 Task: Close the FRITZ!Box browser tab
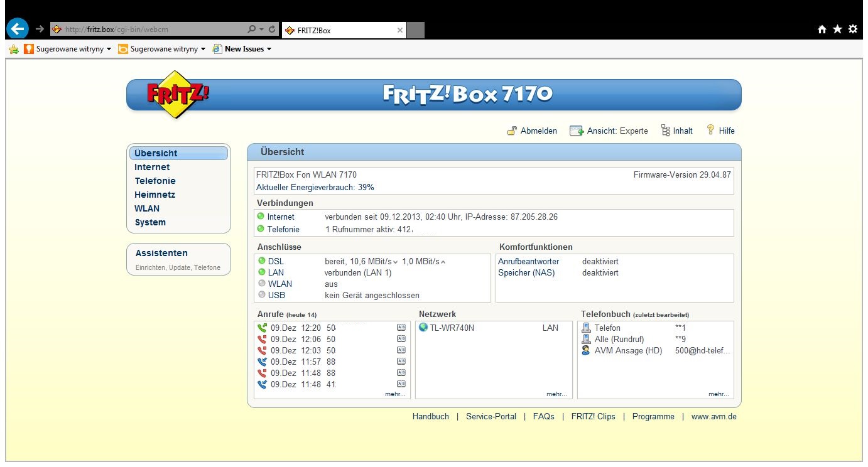[x=400, y=30]
